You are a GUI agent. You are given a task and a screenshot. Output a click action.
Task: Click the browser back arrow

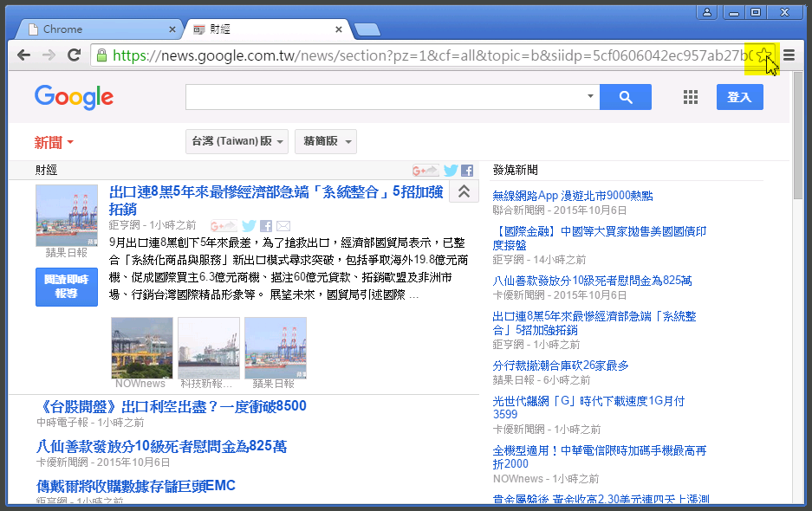click(23, 55)
